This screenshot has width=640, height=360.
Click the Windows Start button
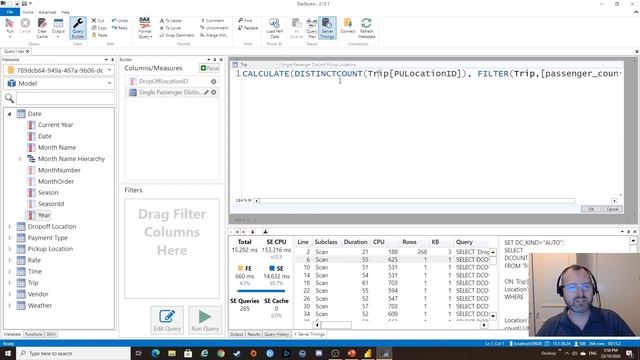8,353
